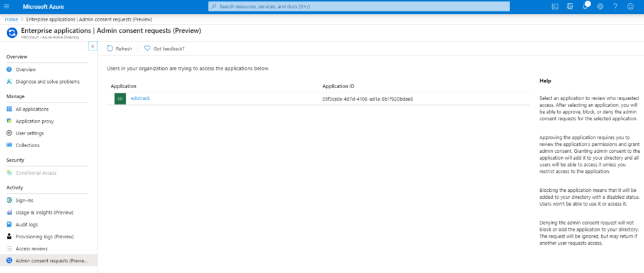This screenshot has width=644, height=273.
Task: Open the Directory and subscription filter icon
Action: tap(570, 6)
